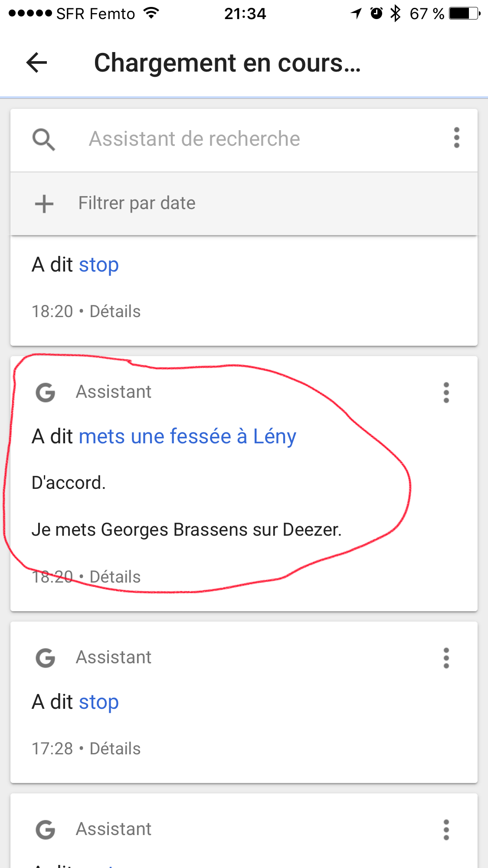
Task: Open the search bar overflow menu
Action: coord(456,138)
